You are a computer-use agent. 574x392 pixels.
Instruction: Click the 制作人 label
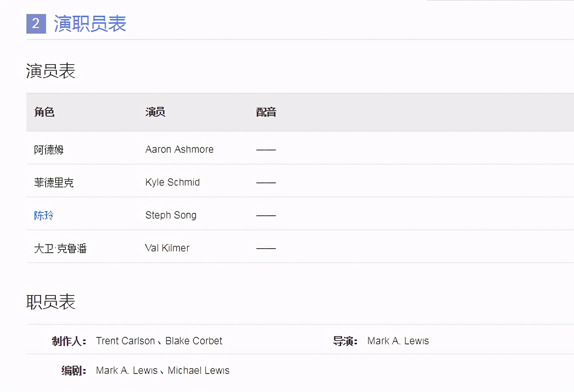coord(69,341)
